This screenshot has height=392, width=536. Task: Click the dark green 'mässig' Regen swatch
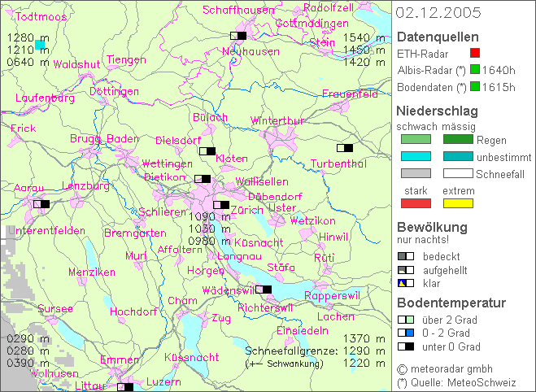pyautogui.click(x=458, y=139)
